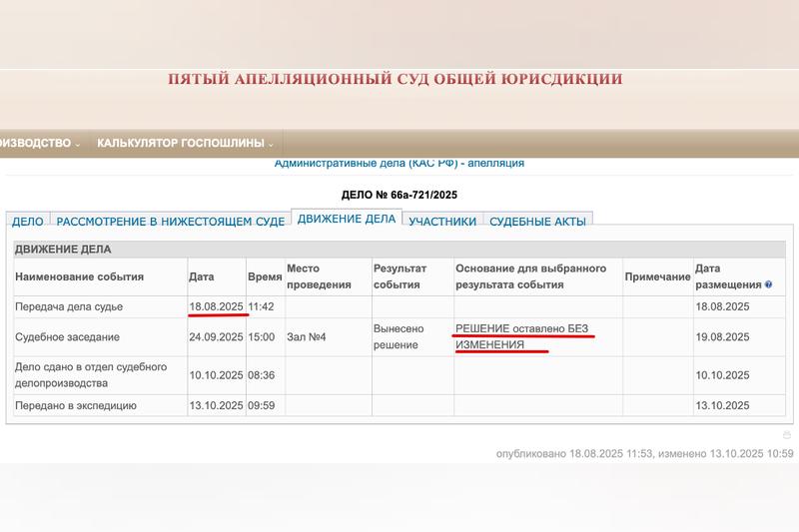Switch to the ДЕЛО tab
Image resolution: width=799 pixels, height=532 pixels.
click(27, 222)
